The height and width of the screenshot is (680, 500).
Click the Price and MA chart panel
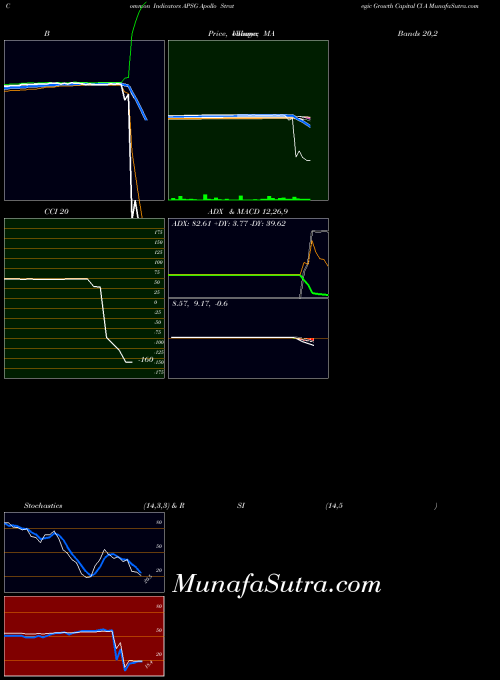(248, 121)
